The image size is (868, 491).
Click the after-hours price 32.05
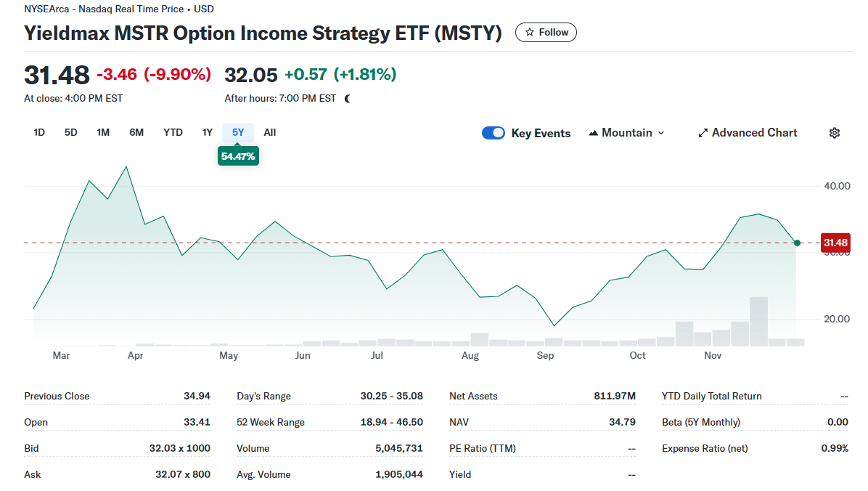pyautogui.click(x=251, y=75)
